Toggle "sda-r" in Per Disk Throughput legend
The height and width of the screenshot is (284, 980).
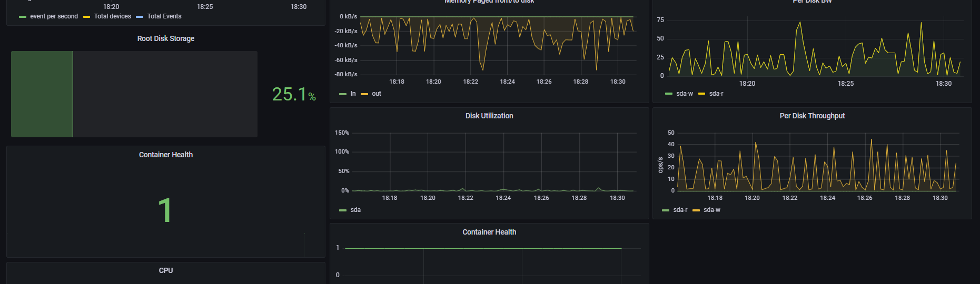point(680,210)
